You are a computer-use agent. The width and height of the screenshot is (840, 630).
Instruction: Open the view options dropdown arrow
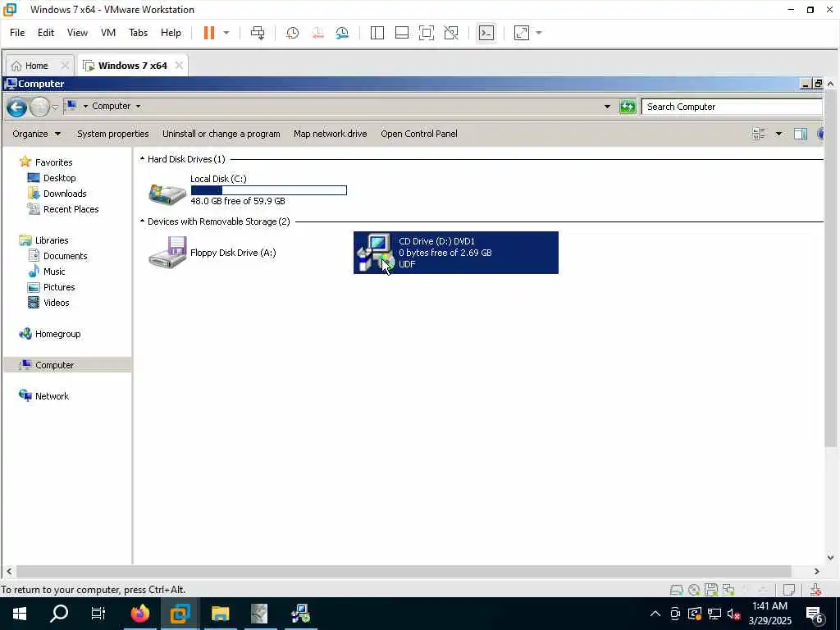[778, 134]
